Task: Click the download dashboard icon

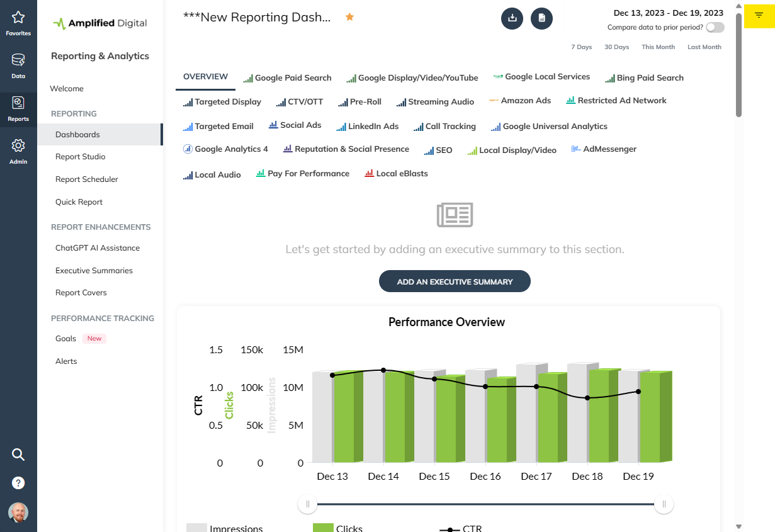Action: pos(512,18)
